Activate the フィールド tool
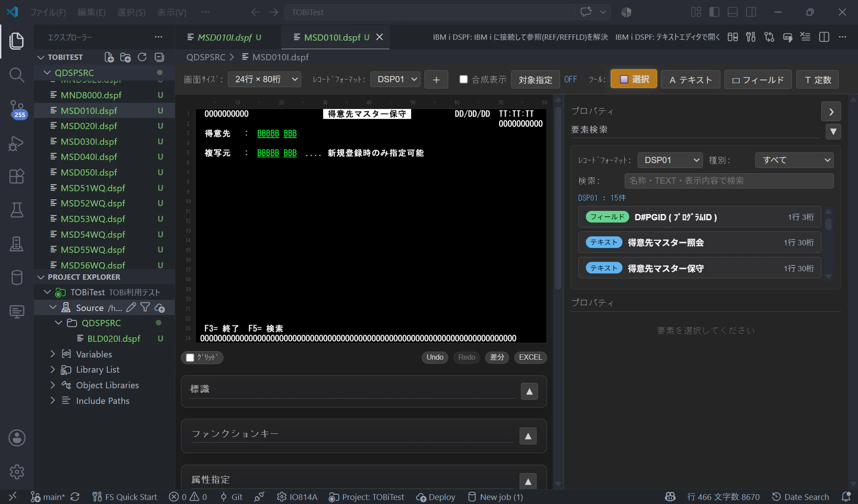Viewport: 858px width, 504px height. (x=758, y=80)
